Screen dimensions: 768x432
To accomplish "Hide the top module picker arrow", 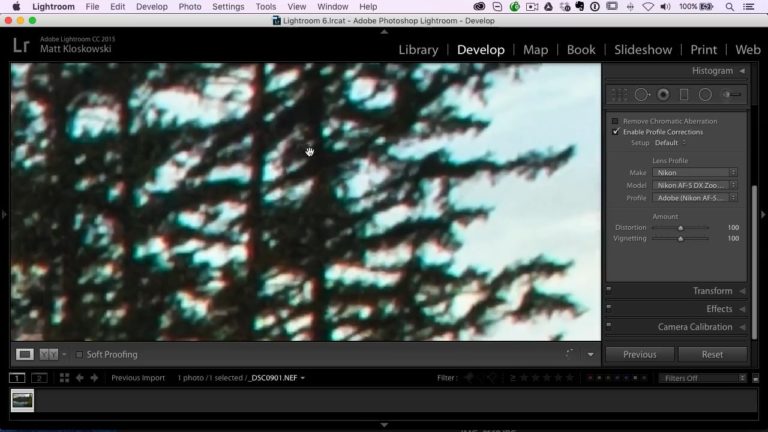I will tap(384, 32).
